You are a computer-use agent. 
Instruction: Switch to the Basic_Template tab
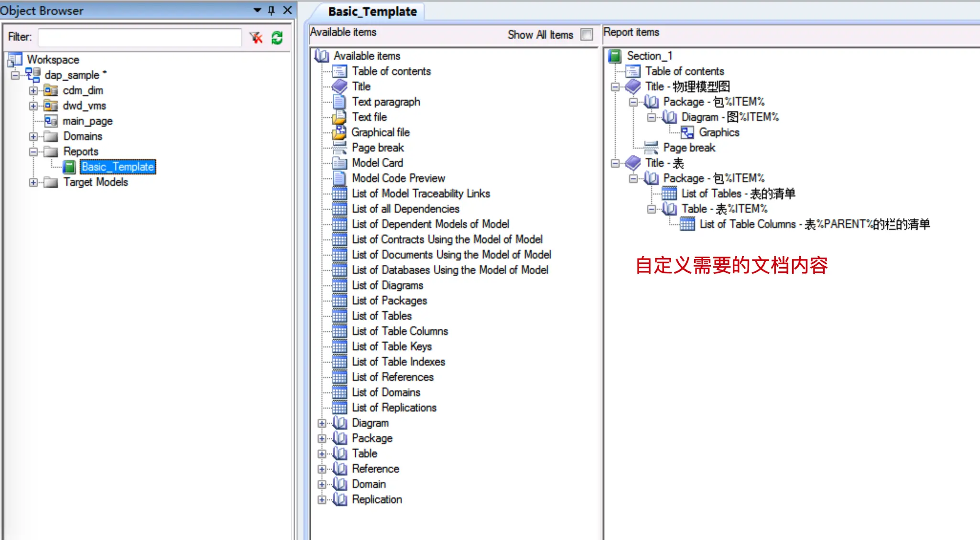(x=372, y=11)
